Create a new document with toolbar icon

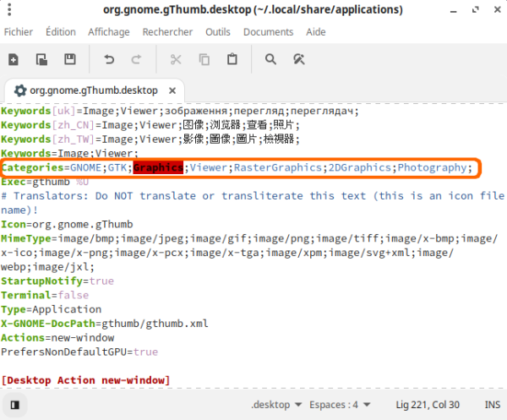[x=14, y=59]
